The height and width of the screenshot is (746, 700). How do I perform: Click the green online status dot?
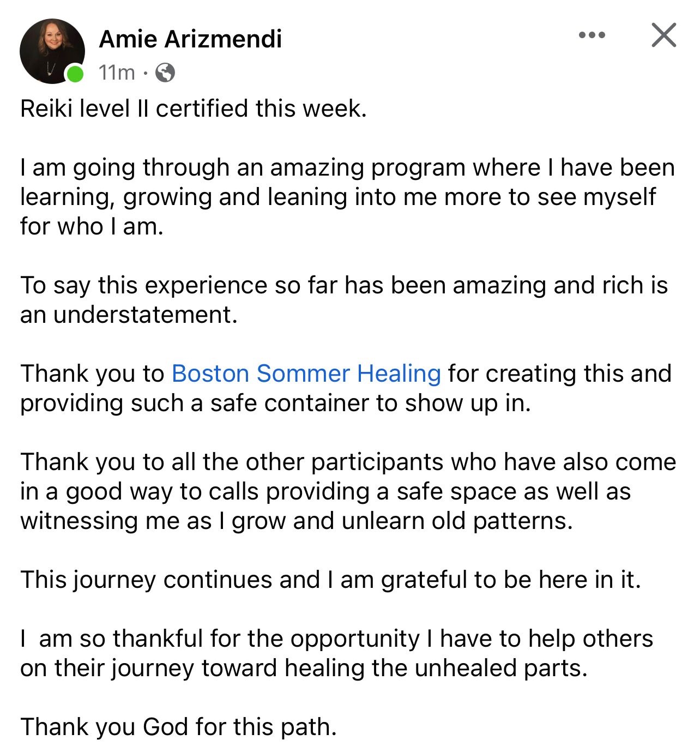75,73
